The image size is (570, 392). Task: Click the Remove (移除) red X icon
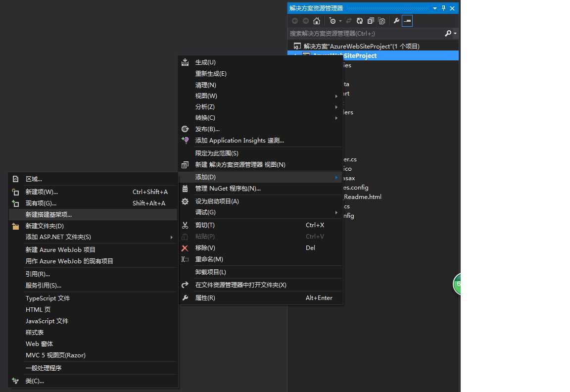click(185, 248)
